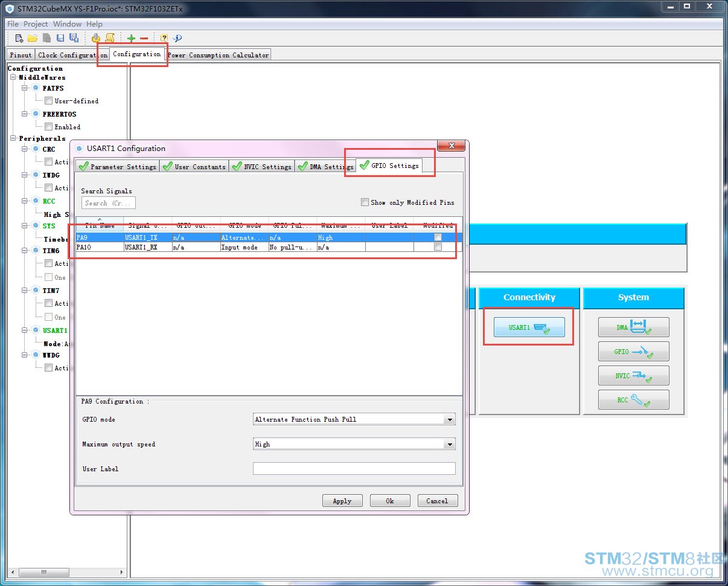Collapse the CRC tree node
Screen dimensions: 728x586
tap(25, 149)
